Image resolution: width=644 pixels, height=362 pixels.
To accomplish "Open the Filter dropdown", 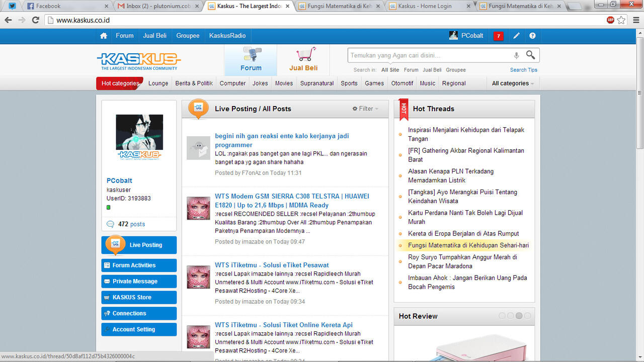I will point(365,109).
